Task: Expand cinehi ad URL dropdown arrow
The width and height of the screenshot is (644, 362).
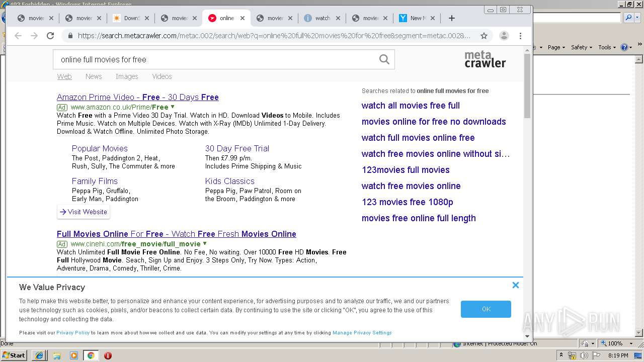Action: coord(205,243)
